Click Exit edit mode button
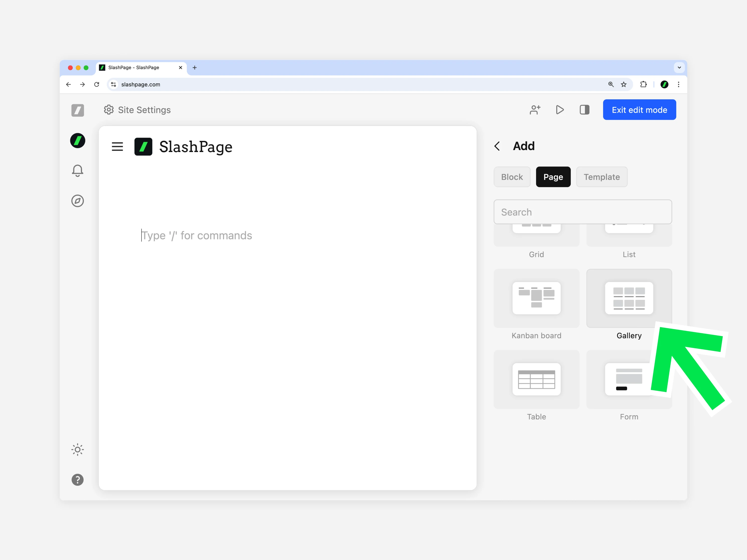Image resolution: width=747 pixels, height=560 pixels. 640,110
